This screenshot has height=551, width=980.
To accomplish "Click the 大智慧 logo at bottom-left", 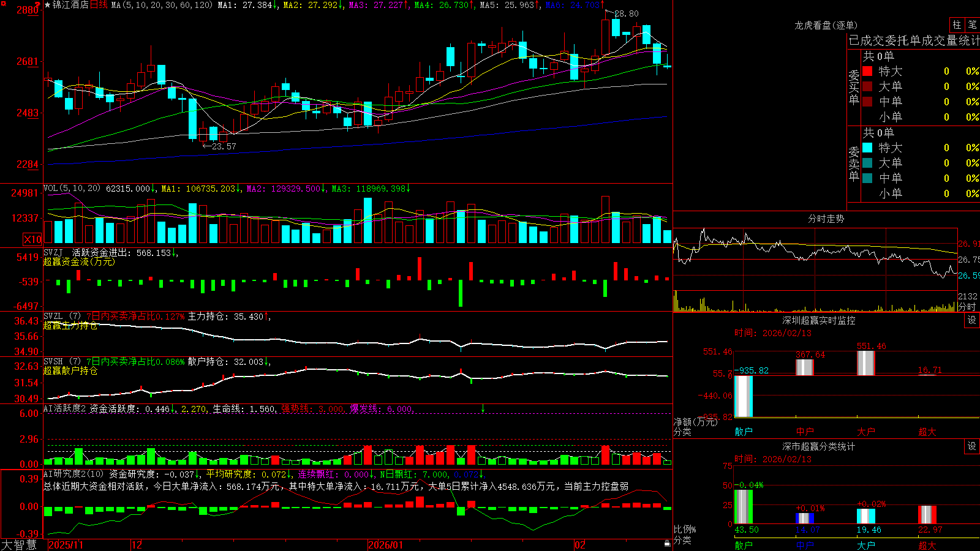I will tap(19, 545).
